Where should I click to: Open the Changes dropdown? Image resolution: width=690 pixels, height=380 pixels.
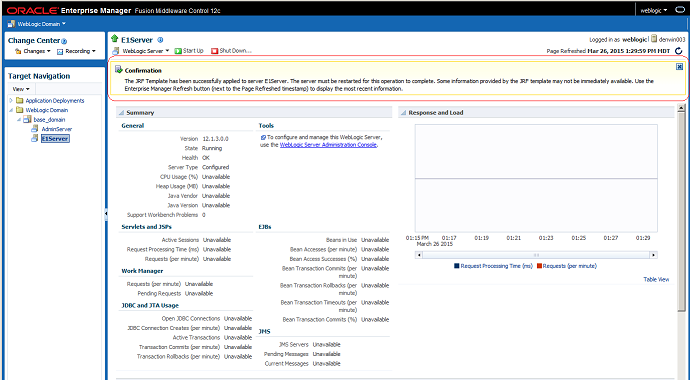pos(37,51)
